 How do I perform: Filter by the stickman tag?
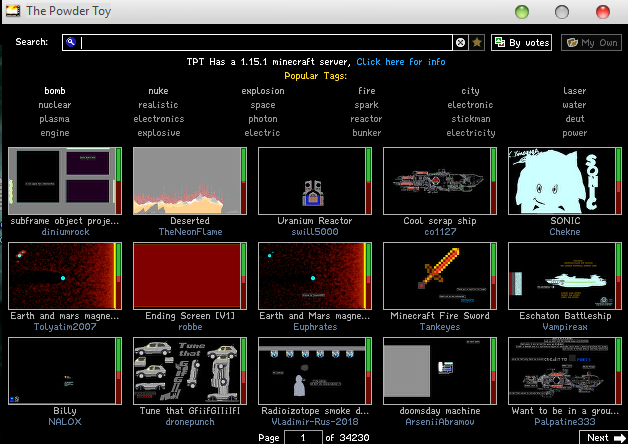click(471, 119)
